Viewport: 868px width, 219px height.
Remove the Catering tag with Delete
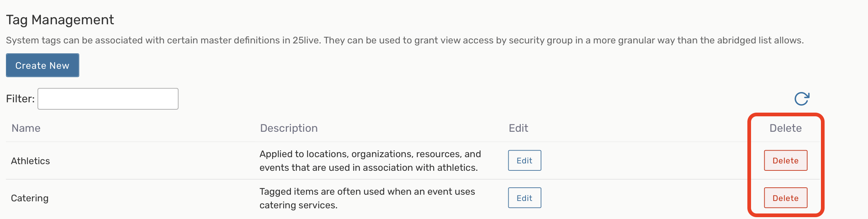785,198
